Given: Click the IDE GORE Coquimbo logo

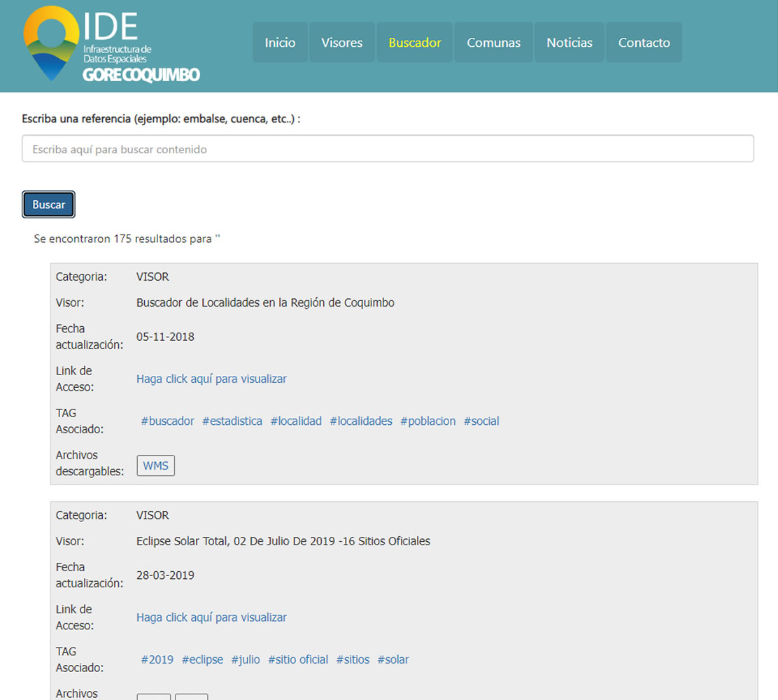Looking at the screenshot, I should (x=112, y=45).
